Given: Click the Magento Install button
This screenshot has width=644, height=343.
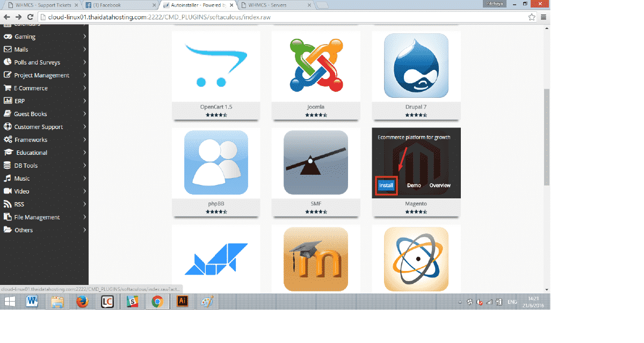Looking at the screenshot, I should pyautogui.click(x=386, y=185).
